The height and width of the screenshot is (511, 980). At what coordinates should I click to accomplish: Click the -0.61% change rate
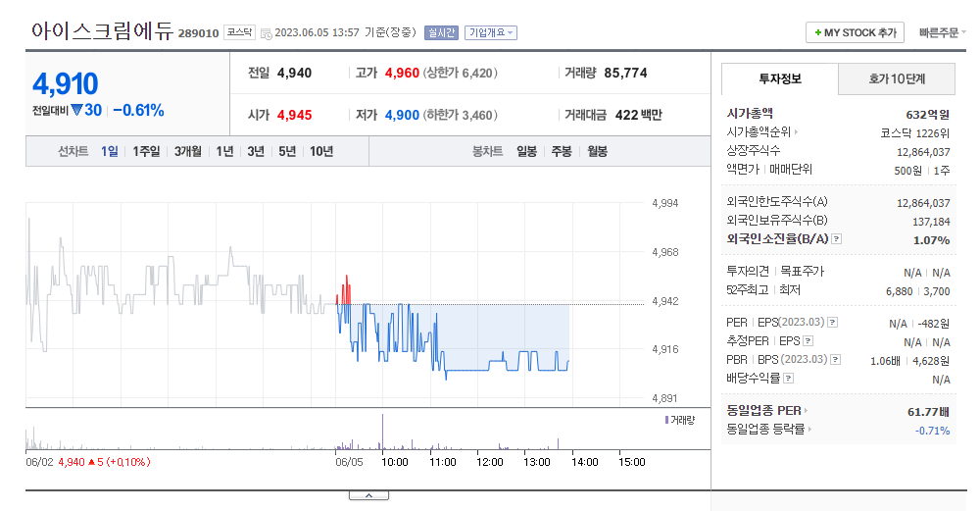point(139,110)
